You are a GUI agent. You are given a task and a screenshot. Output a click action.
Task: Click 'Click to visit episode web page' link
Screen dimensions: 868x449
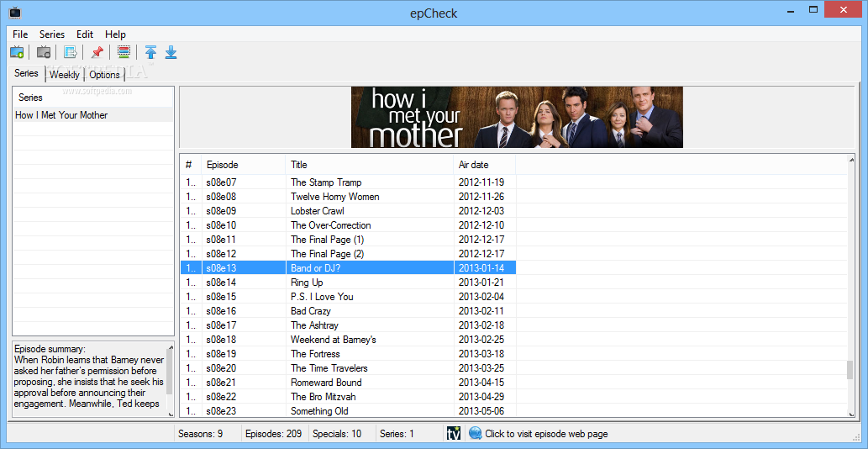click(546, 434)
